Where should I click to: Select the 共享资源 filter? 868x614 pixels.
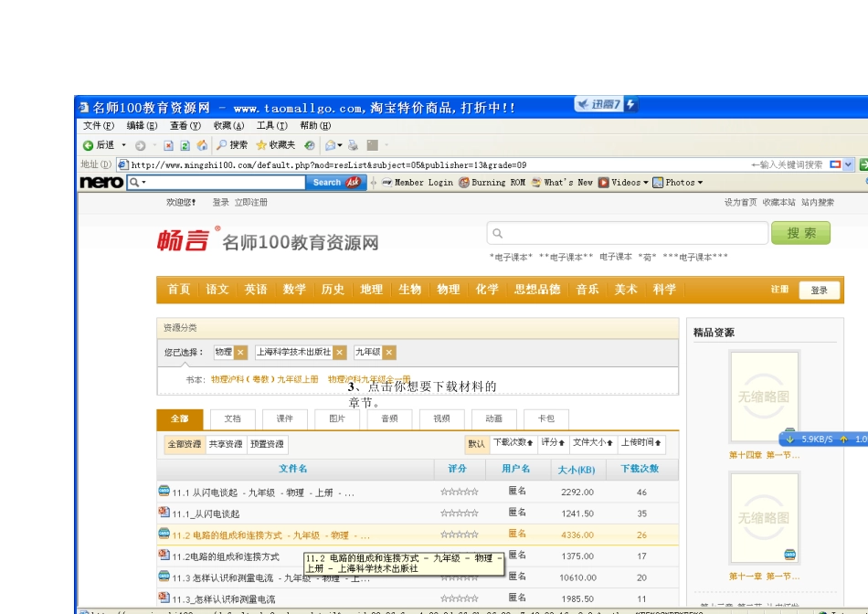click(x=226, y=444)
